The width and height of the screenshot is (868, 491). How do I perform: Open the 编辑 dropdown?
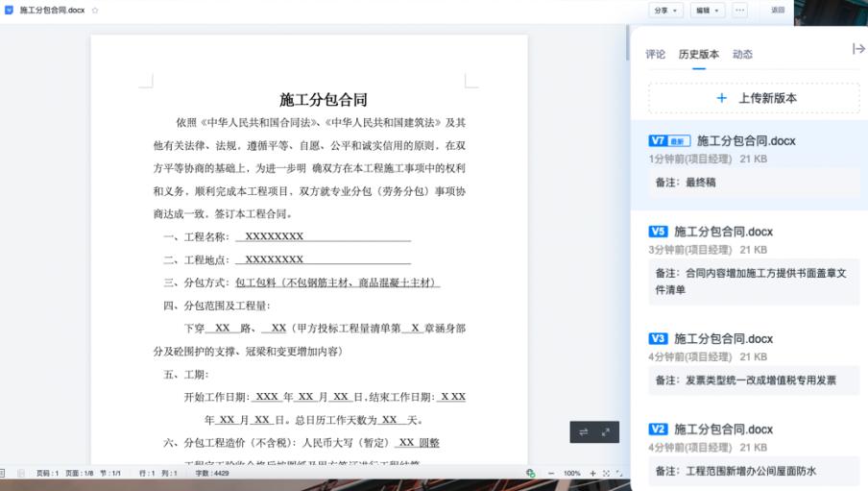click(708, 10)
